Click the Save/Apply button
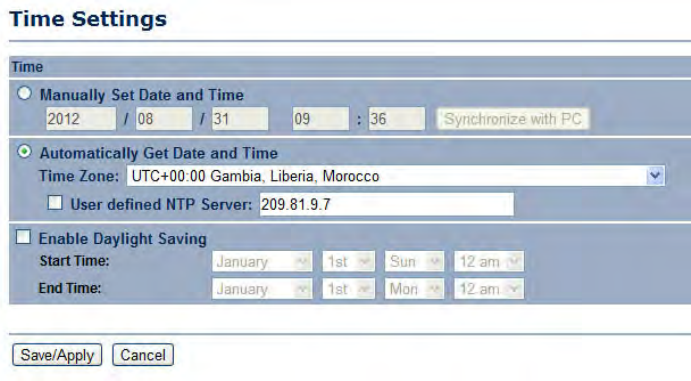The height and width of the screenshot is (381, 691). [57, 355]
